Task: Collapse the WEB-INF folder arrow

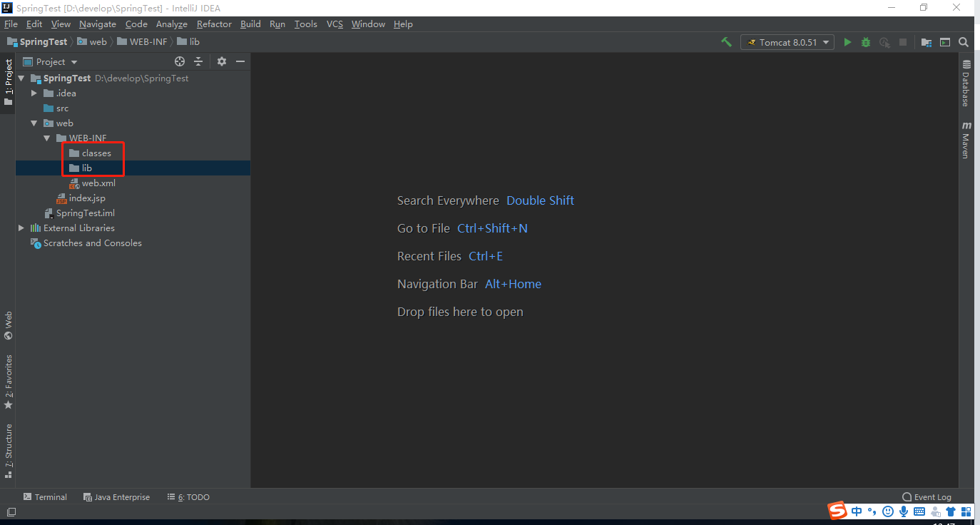Action: pyautogui.click(x=47, y=138)
